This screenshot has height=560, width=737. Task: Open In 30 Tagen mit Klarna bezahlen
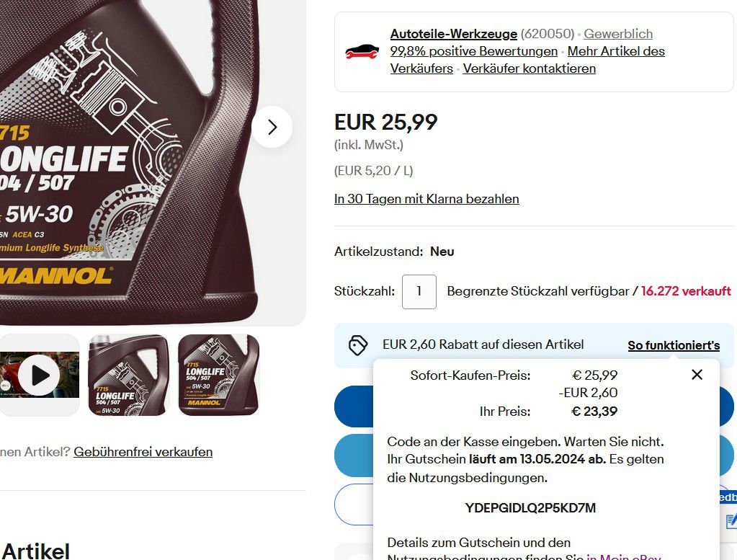click(x=426, y=199)
